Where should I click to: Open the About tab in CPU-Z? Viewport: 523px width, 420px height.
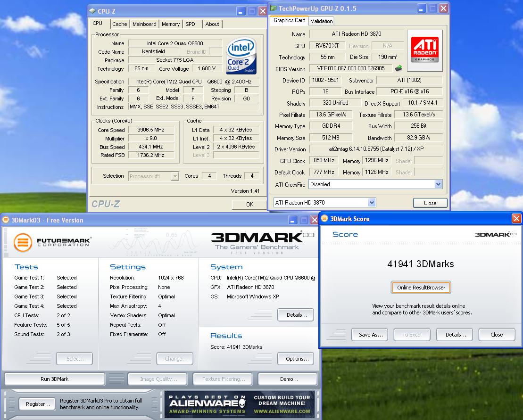tap(212, 24)
